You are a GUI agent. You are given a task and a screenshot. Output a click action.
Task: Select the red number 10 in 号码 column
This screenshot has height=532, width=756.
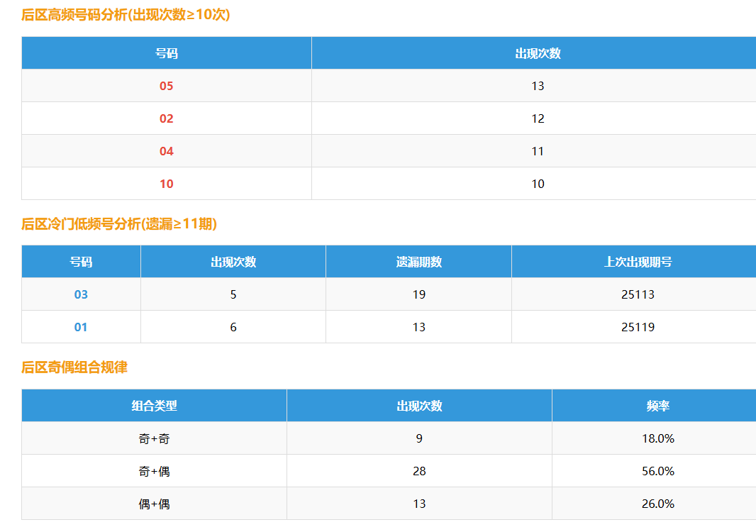166,184
